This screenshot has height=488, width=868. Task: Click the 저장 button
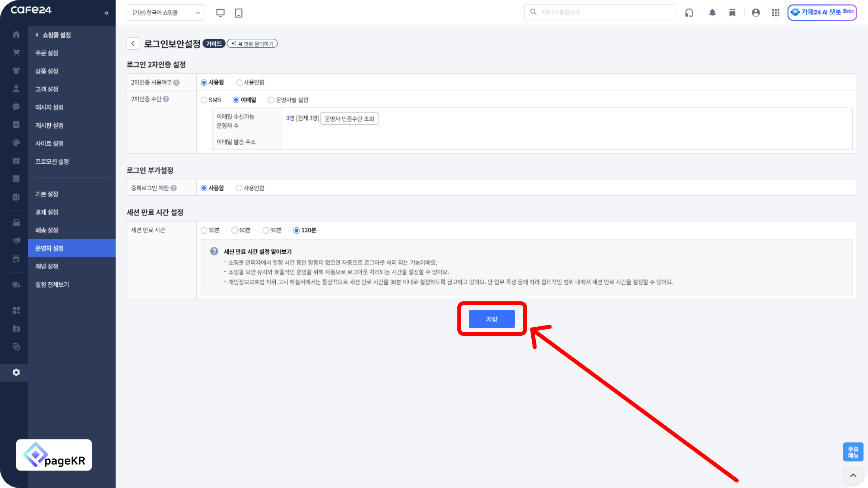491,319
